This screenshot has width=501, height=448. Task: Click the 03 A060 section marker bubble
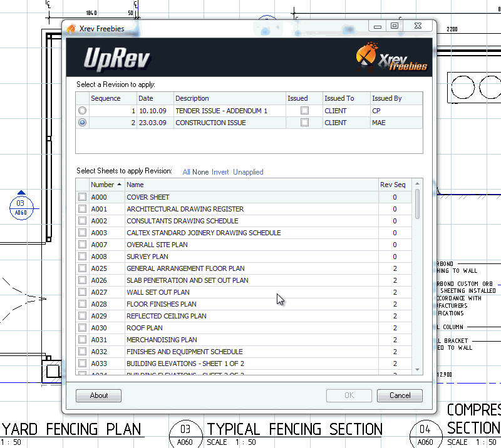[21, 206]
